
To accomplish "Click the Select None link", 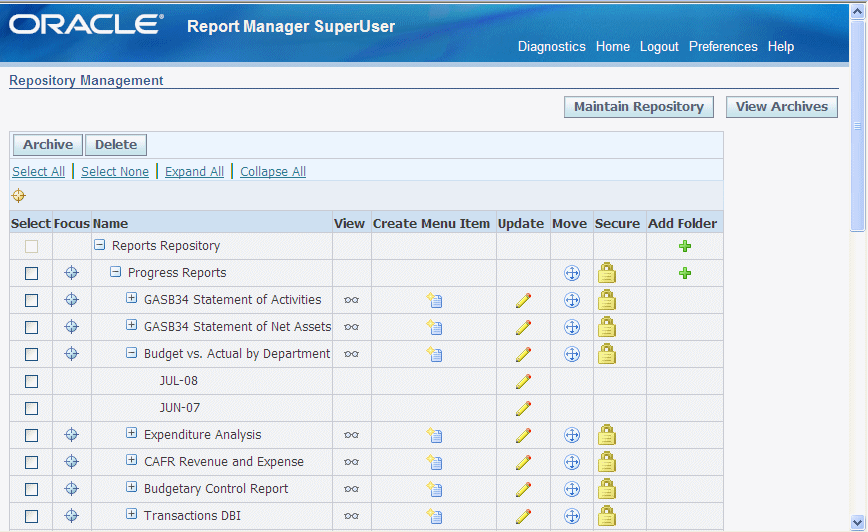I will point(115,172).
